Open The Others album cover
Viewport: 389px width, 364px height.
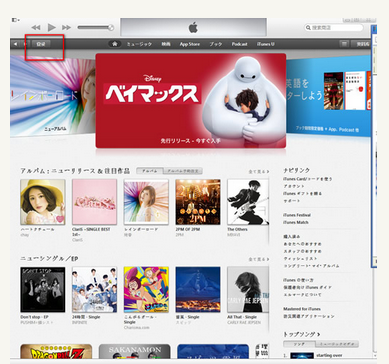click(x=248, y=202)
